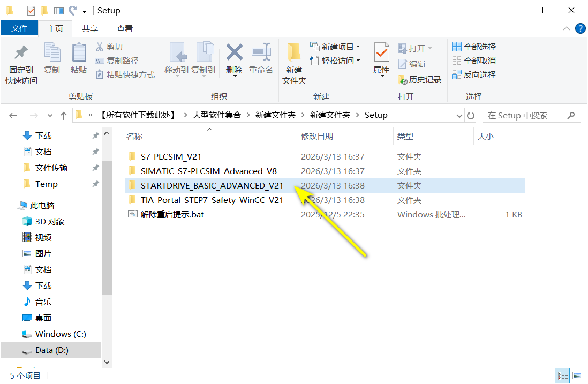Click Select all (全部选择)
This screenshot has height=384, width=588.
[x=474, y=47]
